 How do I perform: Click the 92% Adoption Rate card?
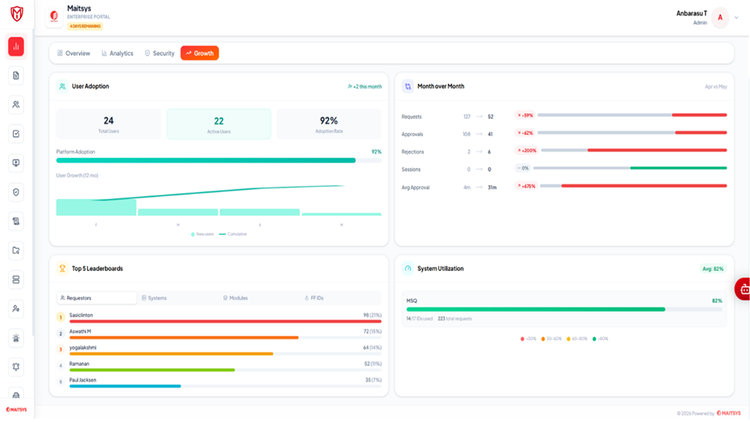click(329, 124)
